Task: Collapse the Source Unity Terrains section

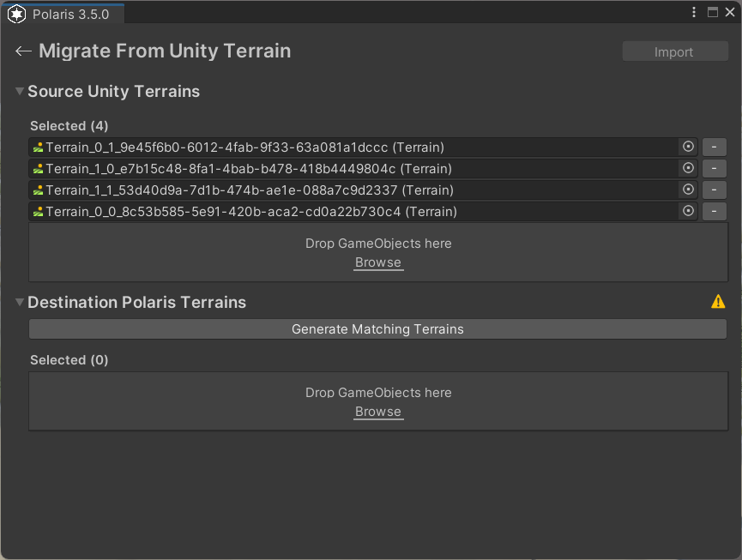Action: (x=20, y=91)
